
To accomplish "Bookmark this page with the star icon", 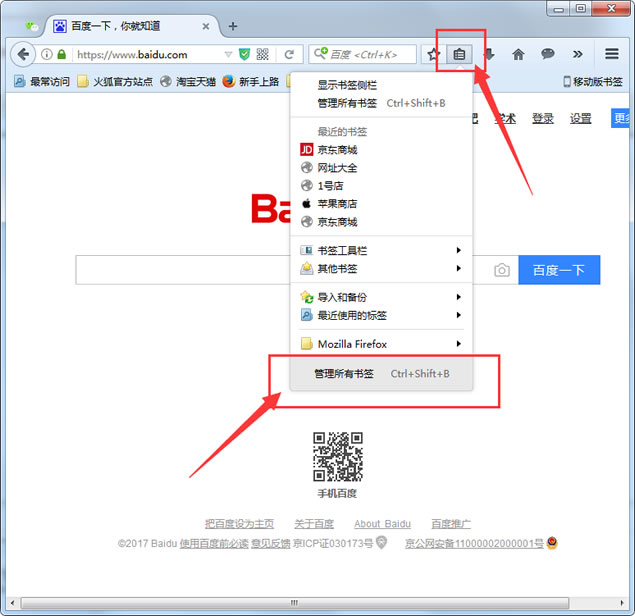I will pyautogui.click(x=433, y=54).
